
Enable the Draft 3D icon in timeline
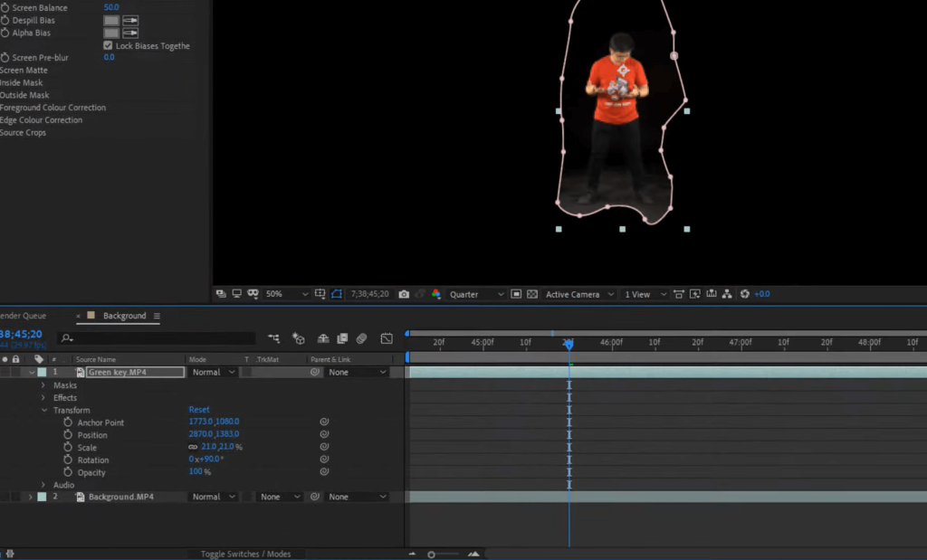click(x=300, y=337)
